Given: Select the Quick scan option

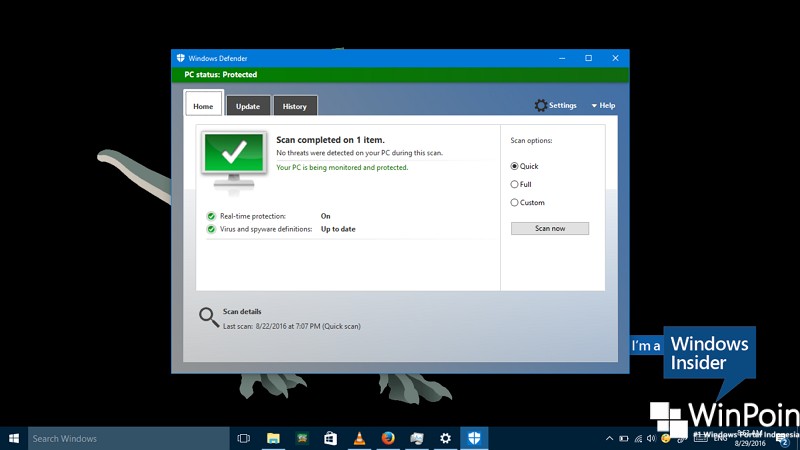Looking at the screenshot, I should (x=524, y=166).
